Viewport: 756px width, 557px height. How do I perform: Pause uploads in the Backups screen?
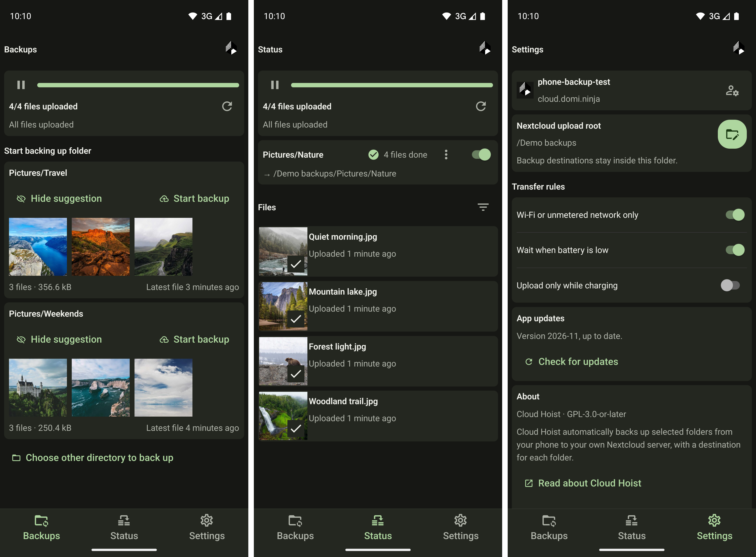click(x=21, y=85)
